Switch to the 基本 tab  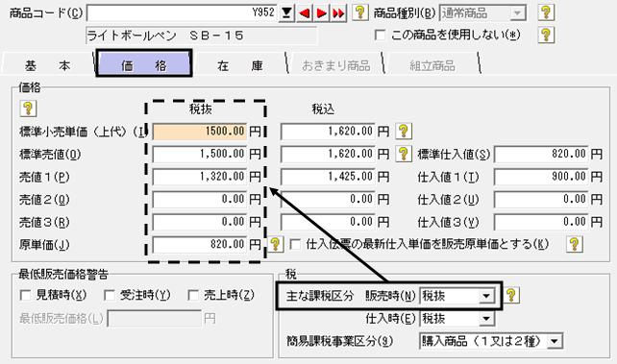[x=48, y=65]
